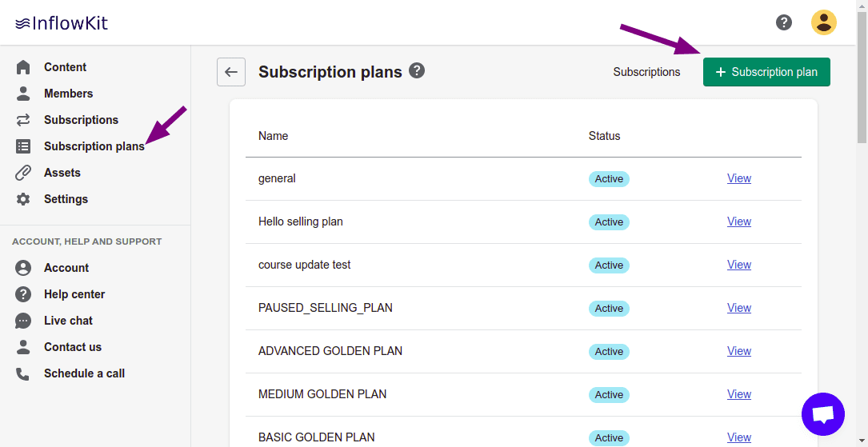Click the Subscriptions arrows icon in sidebar
Screen dimensions: 868x447
[23, 120]
